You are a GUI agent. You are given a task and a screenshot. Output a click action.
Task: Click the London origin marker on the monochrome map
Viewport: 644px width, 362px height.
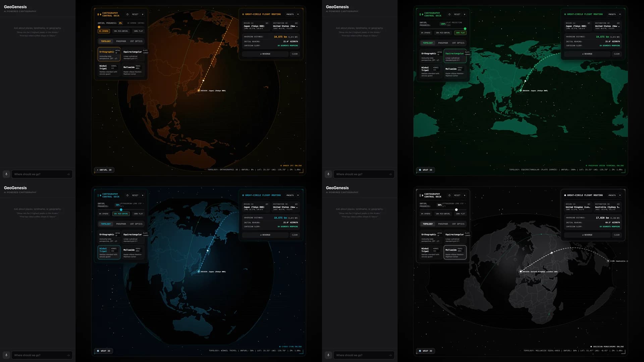tap(521, 271)
